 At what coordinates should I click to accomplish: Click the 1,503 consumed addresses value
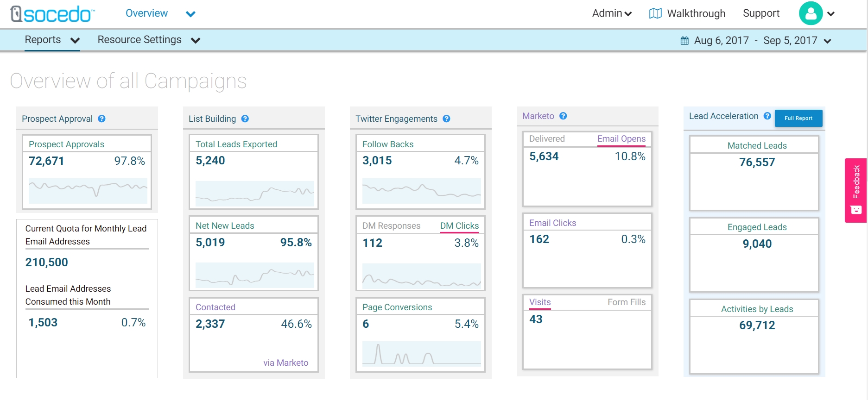(43, 323)
